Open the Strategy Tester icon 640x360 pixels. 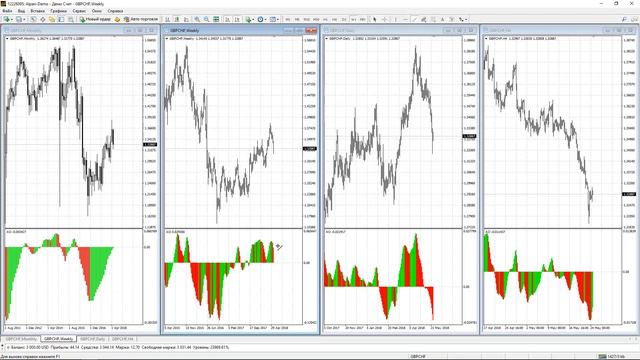pyautogui.click(x=71, y=19)
